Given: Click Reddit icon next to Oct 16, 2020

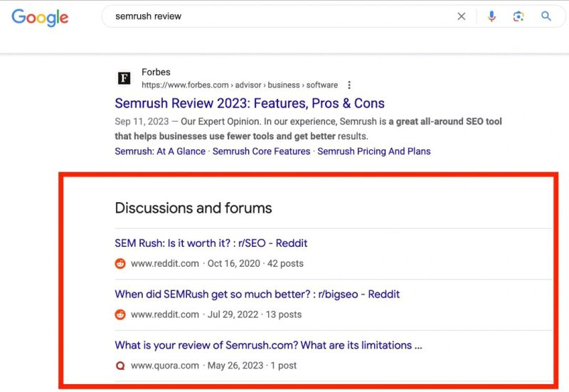Looking at the screenshot, I should (120, 263).
